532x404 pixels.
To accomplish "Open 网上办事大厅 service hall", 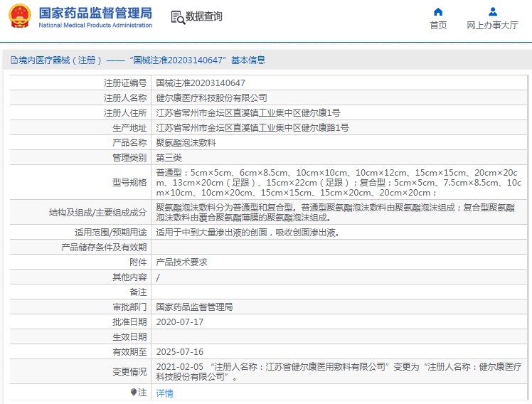I will 492,25.
